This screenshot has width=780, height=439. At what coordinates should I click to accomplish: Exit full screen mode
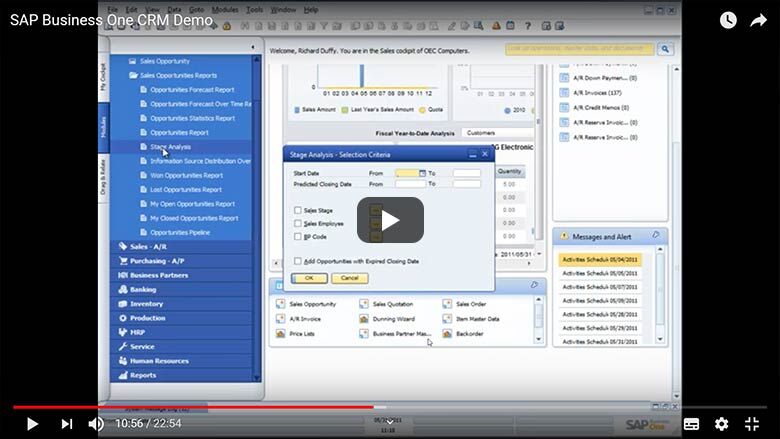(x=752, y=424)
